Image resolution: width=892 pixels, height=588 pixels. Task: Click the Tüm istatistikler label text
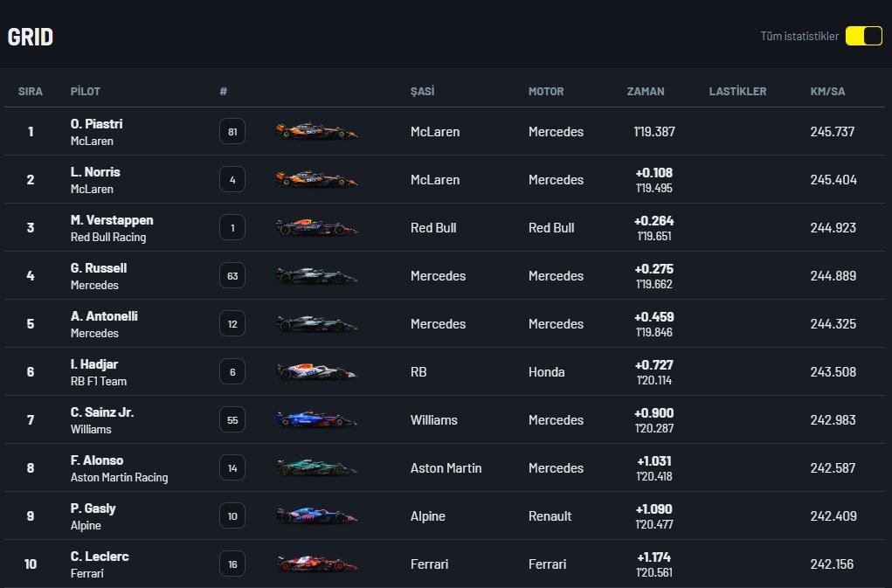click(x=799, y=37)
